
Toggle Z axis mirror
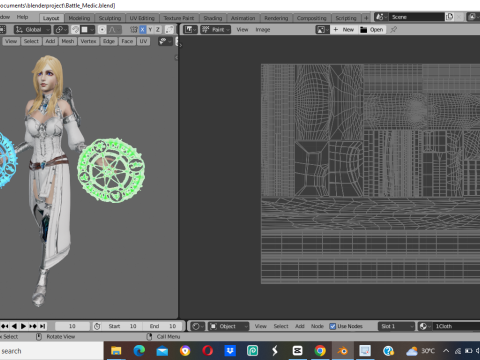tap(158, 30)
